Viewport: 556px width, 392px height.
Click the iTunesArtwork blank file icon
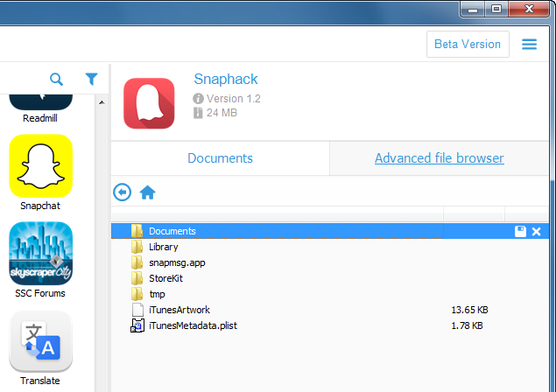(137, 310)
